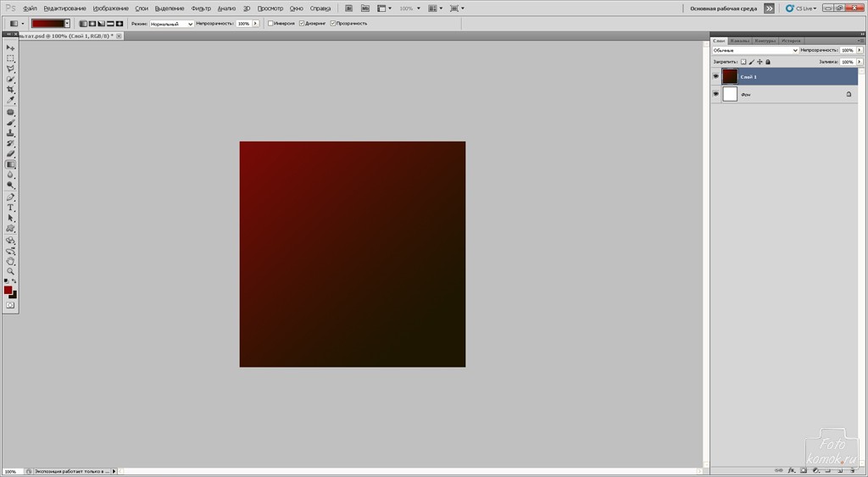Uncheck the Прозрачность checkbox
Image resolution: width=868 pixels, height=477 pixels.
(332, 24)
